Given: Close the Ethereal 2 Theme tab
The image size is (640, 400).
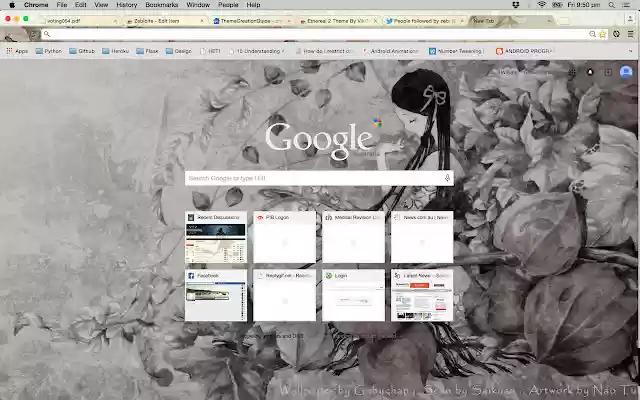Looking at the screenshot, I should (x=376, y=21).
